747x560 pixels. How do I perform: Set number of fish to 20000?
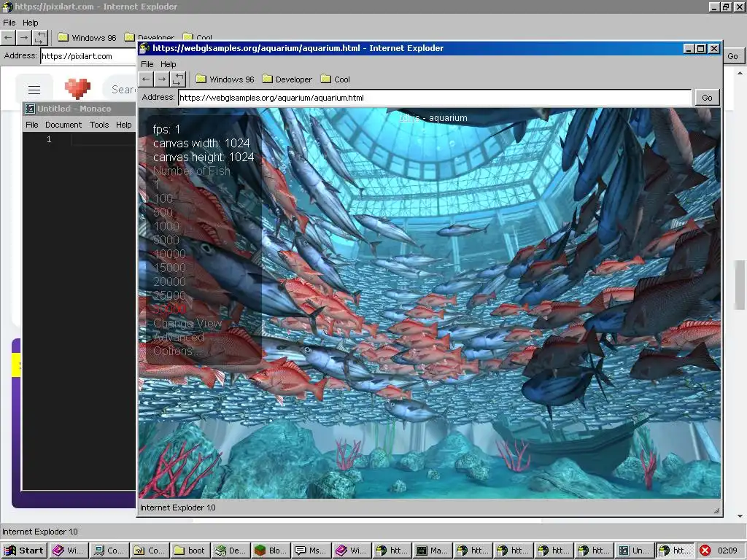pos(169,281)
